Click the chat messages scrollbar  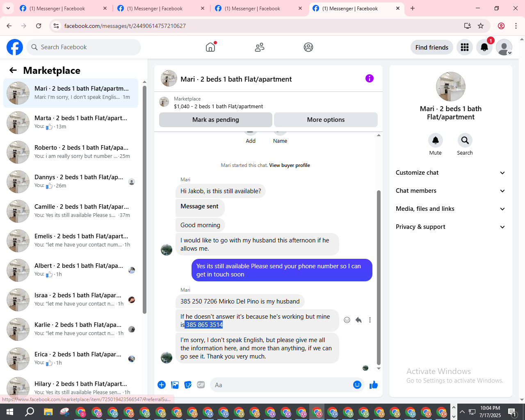[379, 278]
